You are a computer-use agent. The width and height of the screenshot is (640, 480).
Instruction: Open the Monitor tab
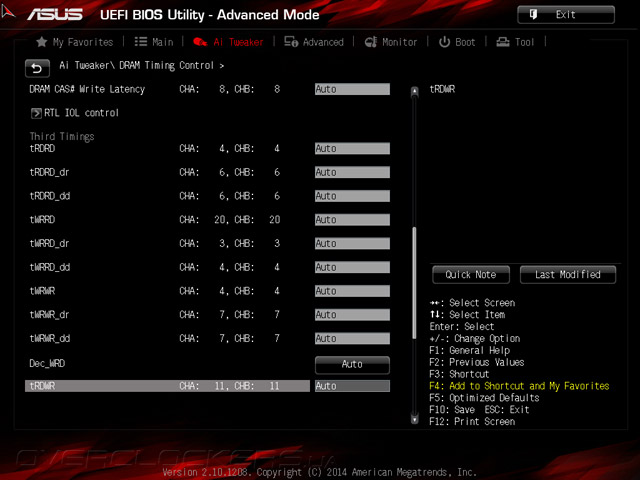[x=391, y=42]
